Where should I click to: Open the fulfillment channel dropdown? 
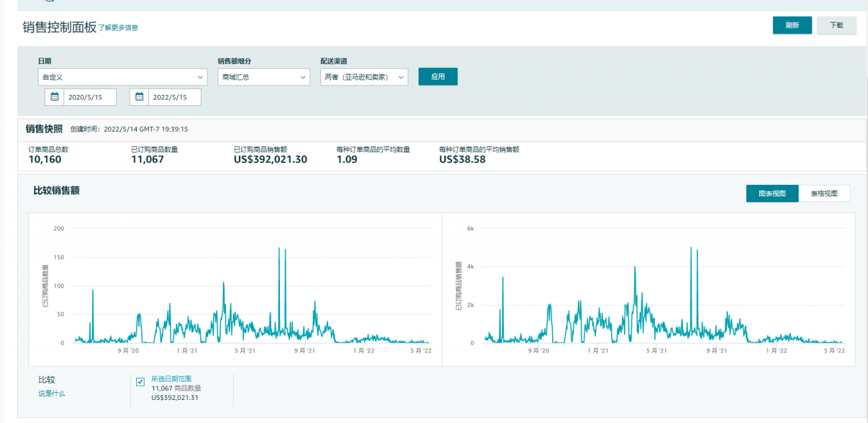pyautogui.click(x=364, y=77)
